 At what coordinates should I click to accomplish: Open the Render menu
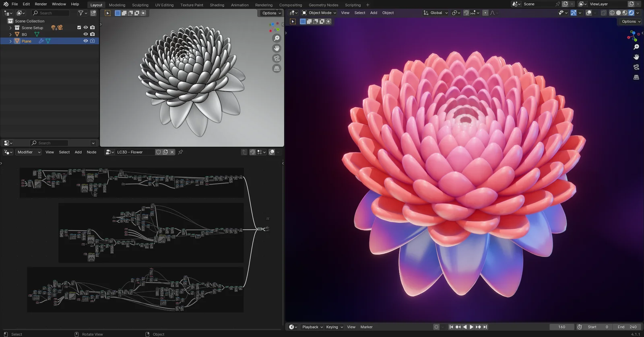click(41, 4)
